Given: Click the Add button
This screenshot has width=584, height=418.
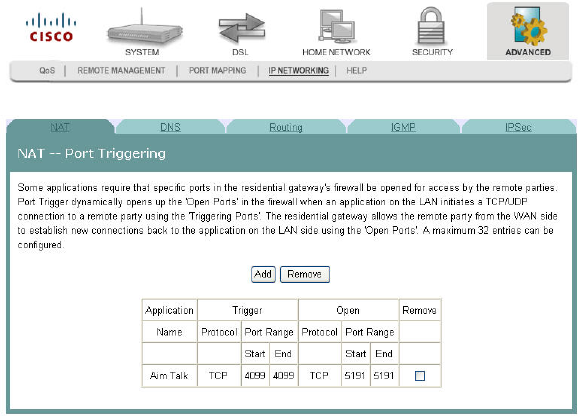Looking at the screenshot, I should click(263, 275).
